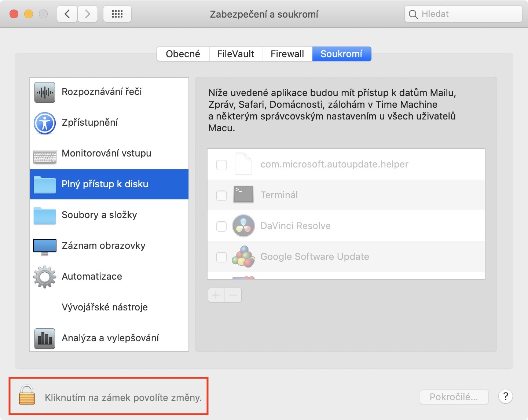Select the Rozpoznávání řeči waveform icon
Screen dimensions: 528x420
coord(45,92)
